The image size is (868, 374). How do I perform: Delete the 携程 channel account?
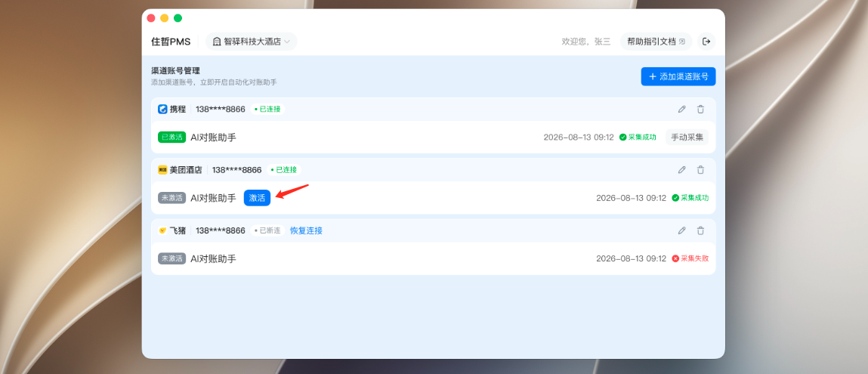point(700,109)
